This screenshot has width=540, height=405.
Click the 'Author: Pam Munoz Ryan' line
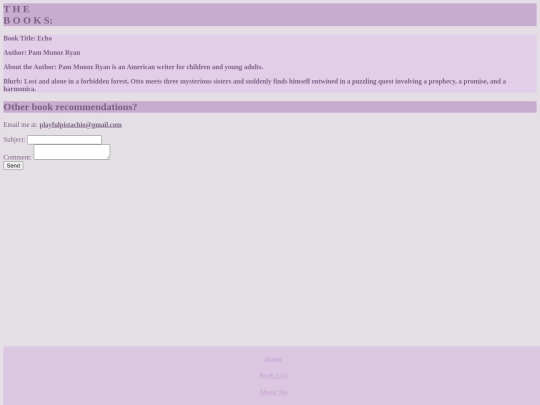tap(42, 53)
